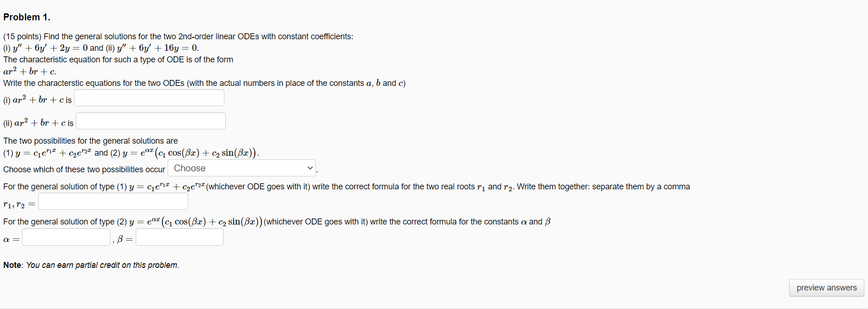Expand the chevron arrow on the Choose box
The width and height of the screenshot is (868, 309).
pyautogui.click(x=310, y=168)
